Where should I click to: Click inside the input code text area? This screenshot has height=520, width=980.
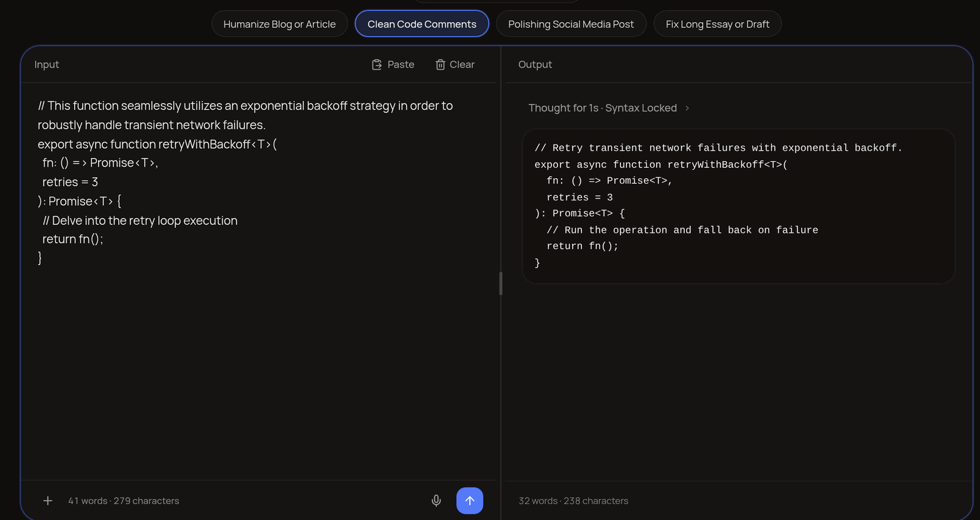[x=259, y=281]
